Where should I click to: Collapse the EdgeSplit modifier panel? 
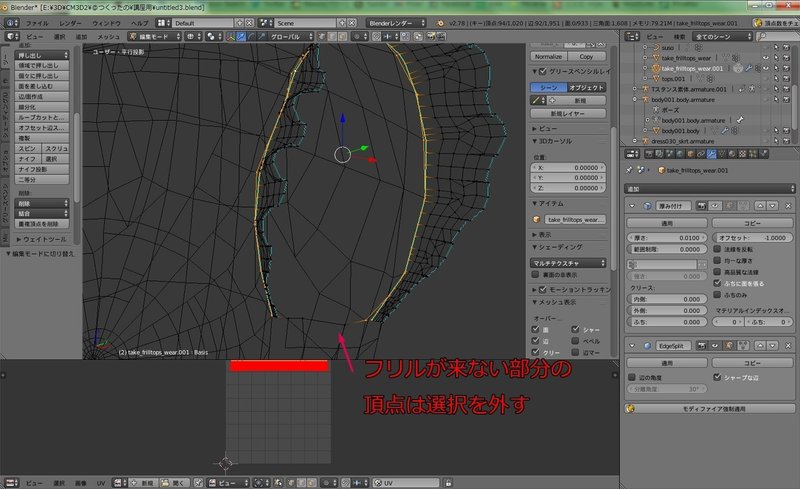pyautogui.click(x=632, y=346)
